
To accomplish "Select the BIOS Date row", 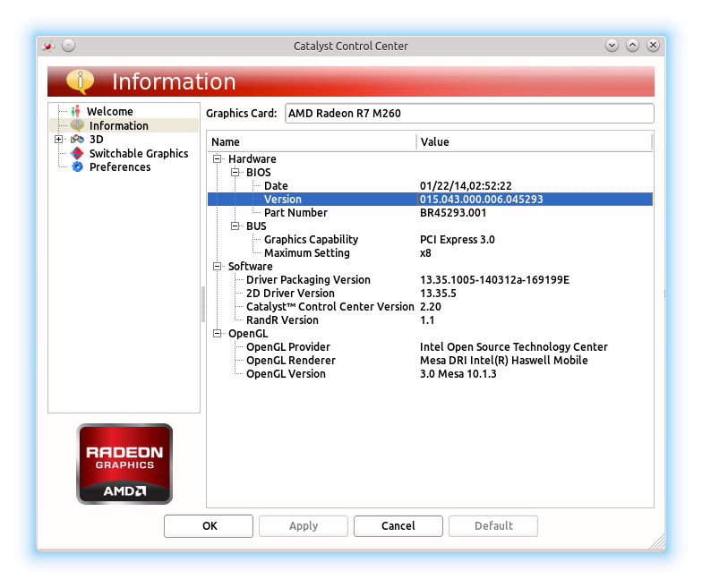I will pos(430,186).
